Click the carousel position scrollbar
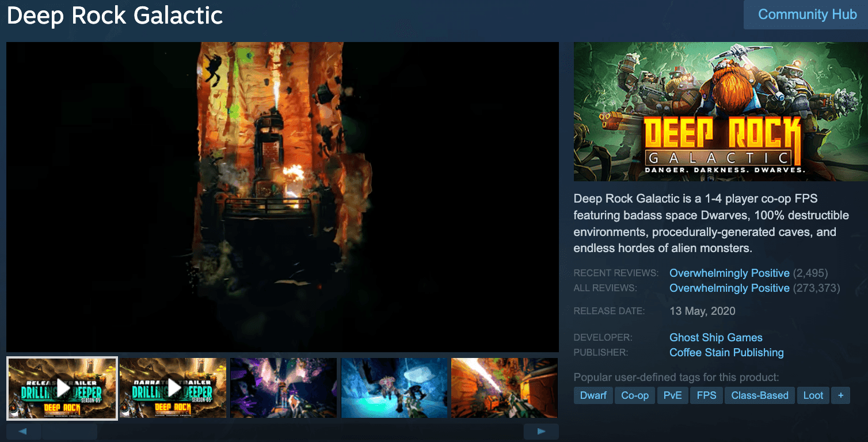Screen dimensions: 868x442 70,430
